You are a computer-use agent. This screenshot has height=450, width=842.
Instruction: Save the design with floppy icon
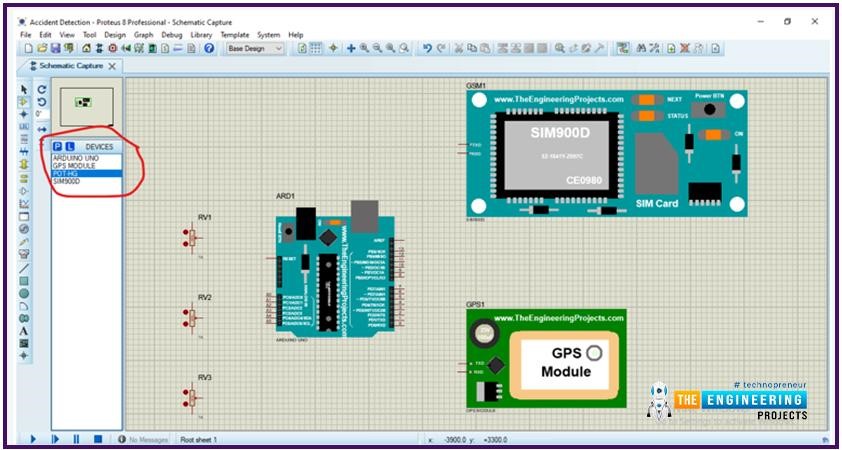point(55,48)
